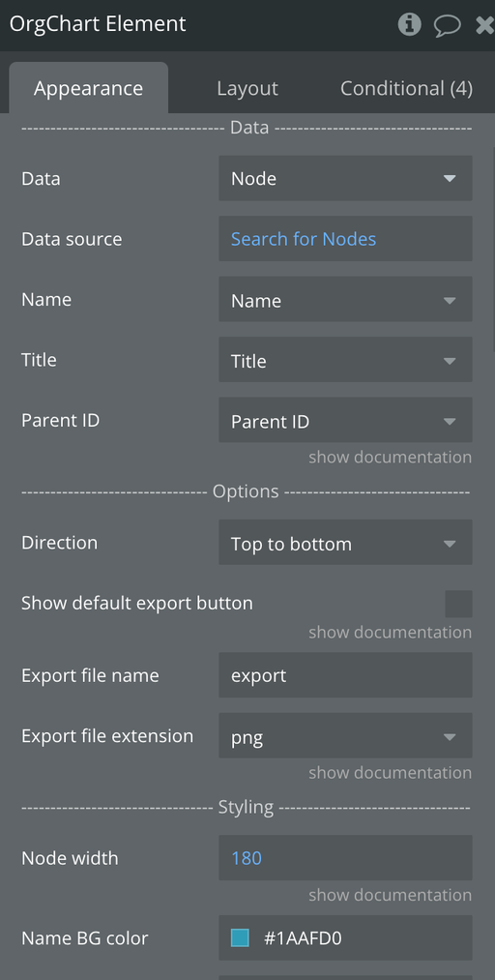Image resolution: width=495 pixels, height=980 pixels.
Task: Open the comments speech bubble icon
Action: tap(447, 25)
